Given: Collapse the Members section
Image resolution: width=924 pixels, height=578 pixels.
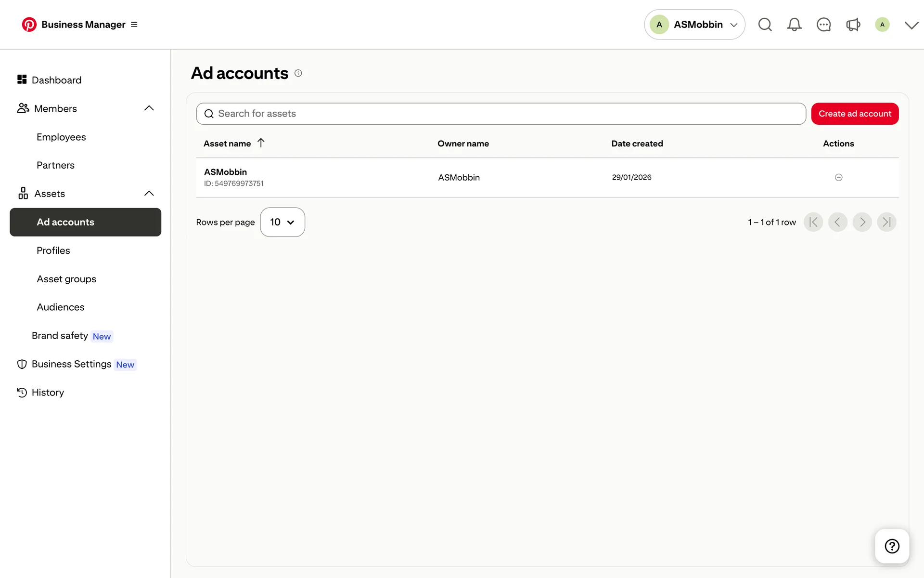Looking at the screenshot, I should pyautogui.click(x=149, y=108).
